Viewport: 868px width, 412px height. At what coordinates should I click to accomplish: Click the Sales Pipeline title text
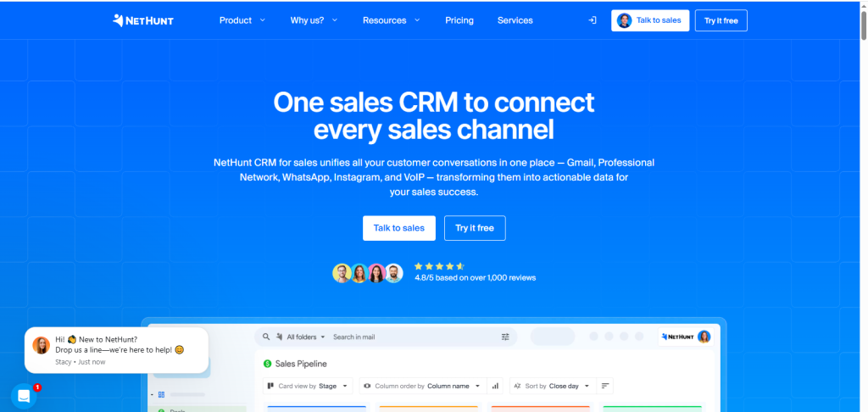301,364
